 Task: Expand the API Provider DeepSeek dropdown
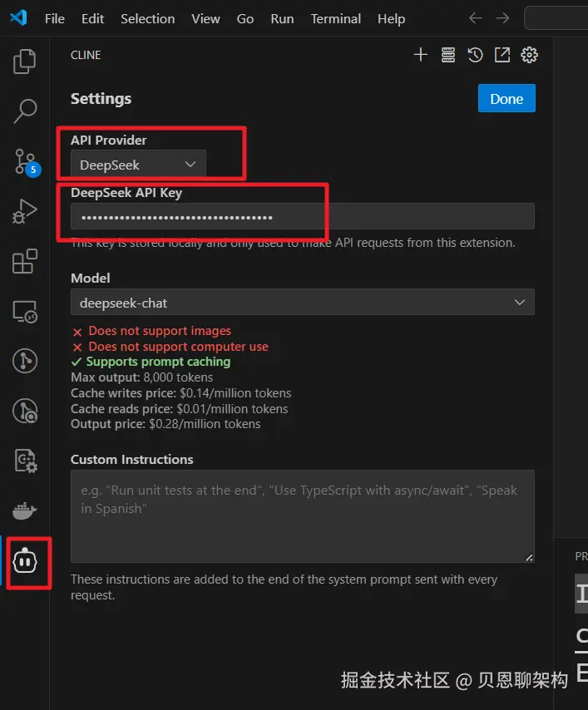point(138,165)
